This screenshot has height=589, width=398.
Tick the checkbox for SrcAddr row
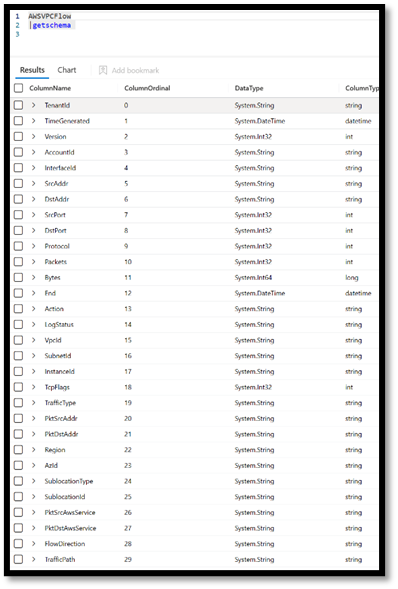(x=18, y=183)
